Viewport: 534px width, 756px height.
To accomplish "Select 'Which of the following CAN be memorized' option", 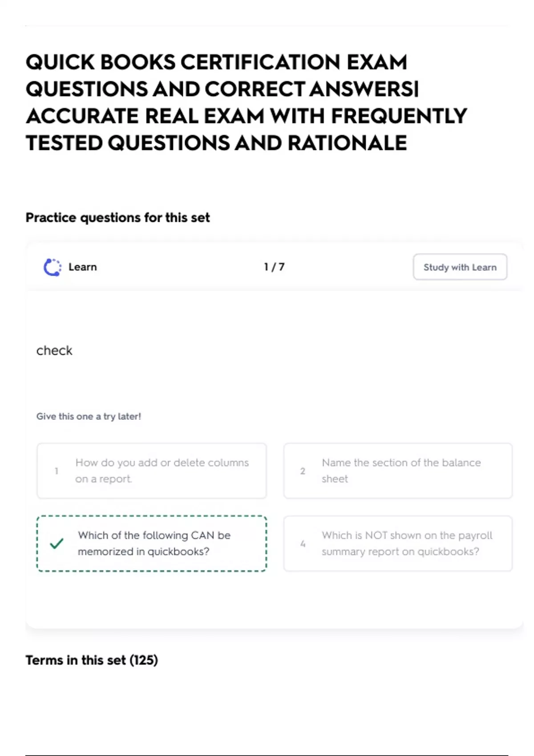I will point(152,543).
